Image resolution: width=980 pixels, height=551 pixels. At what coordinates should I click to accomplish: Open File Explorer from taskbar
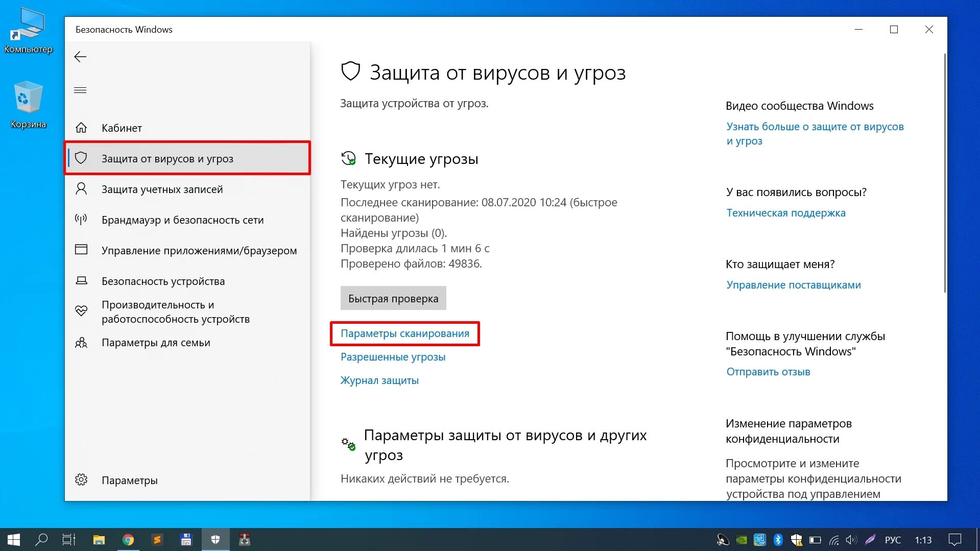click(x=99, y=540)
